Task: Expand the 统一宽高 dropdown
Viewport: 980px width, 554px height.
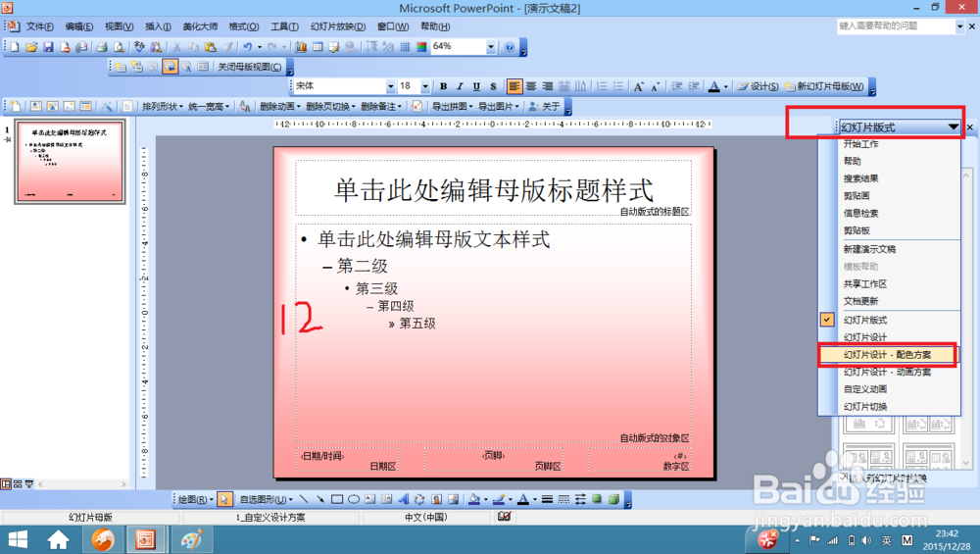Action: 209,107
